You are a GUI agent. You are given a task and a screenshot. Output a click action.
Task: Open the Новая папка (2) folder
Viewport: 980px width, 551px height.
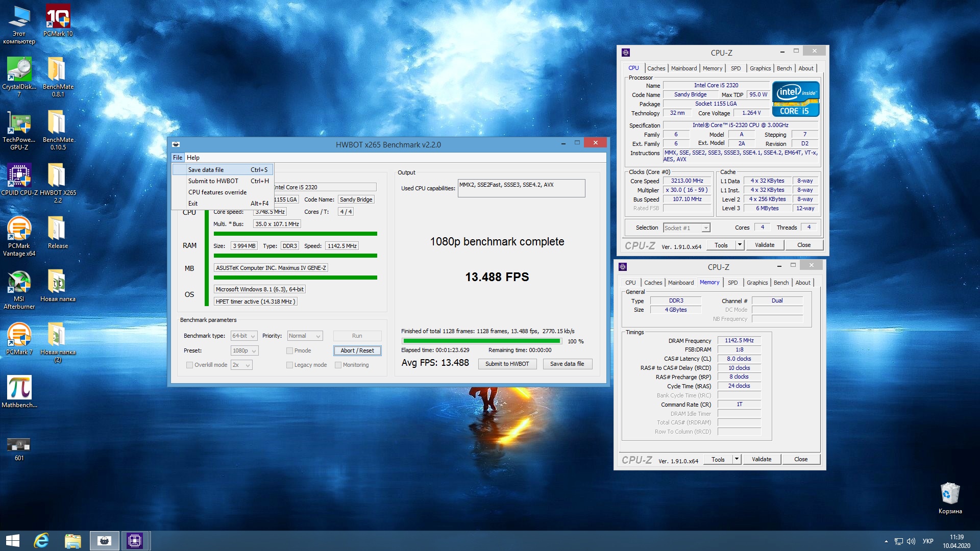pos(58,342)
